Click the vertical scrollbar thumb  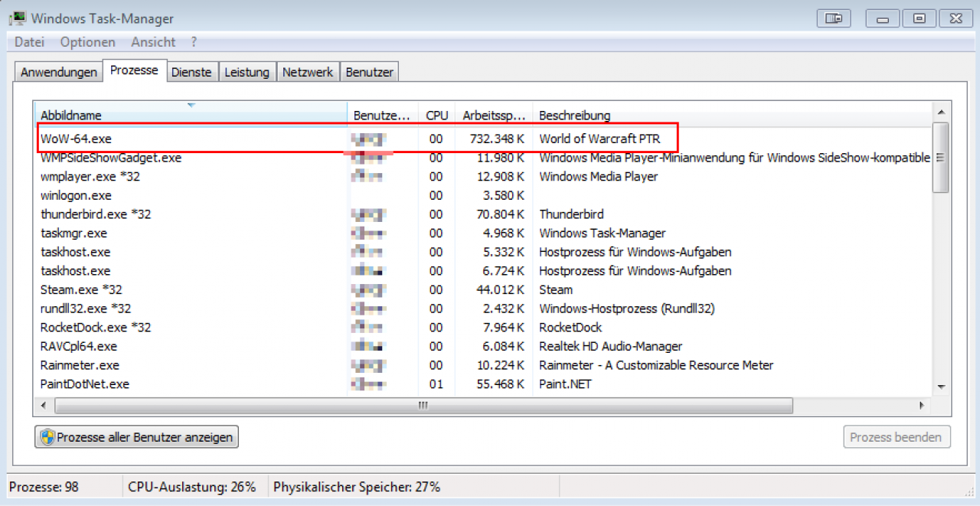(x=941, y=158)
